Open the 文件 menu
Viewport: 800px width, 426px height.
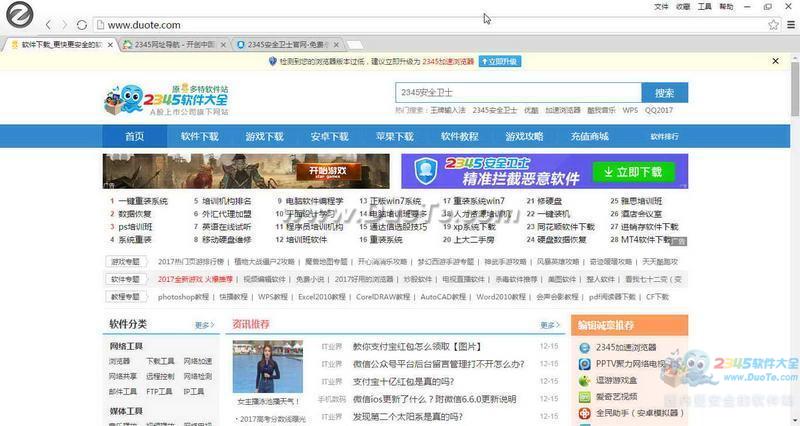click(x=661, y=7)
